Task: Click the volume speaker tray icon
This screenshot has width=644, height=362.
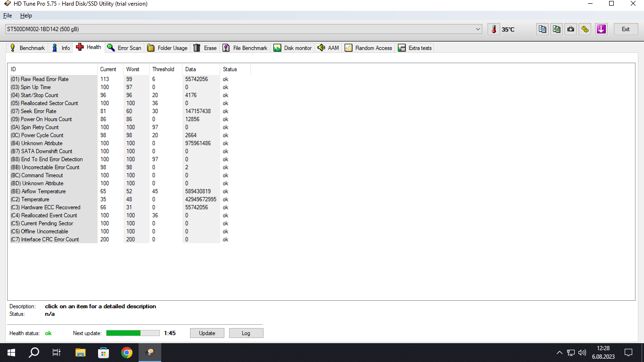Action: tap(582, 353)
